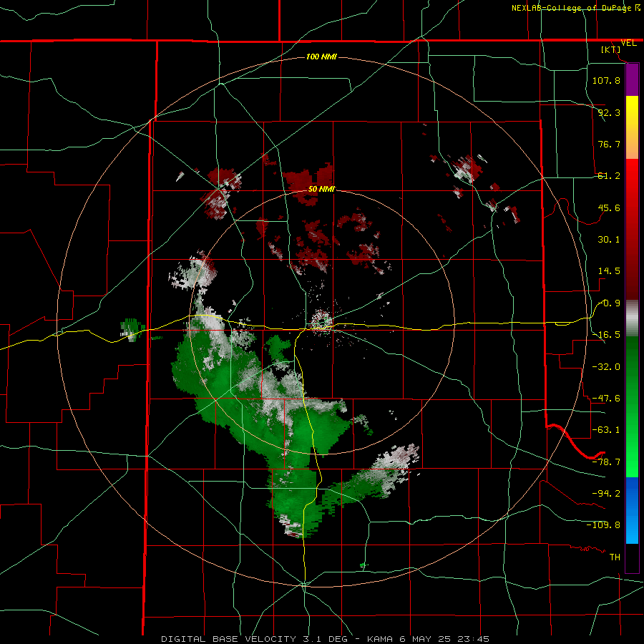
Task: Click the 45.6 velocity scale value
Action: point(609,208)
